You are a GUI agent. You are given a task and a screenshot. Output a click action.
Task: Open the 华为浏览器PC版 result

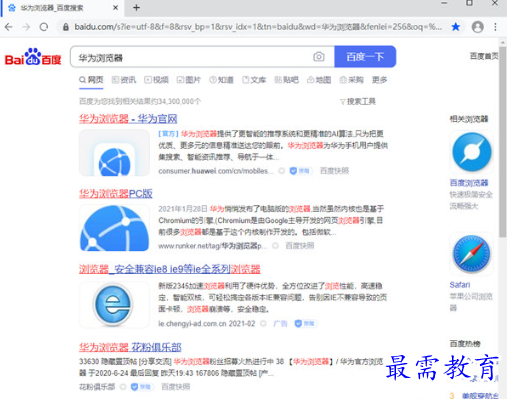click(116, 193)
